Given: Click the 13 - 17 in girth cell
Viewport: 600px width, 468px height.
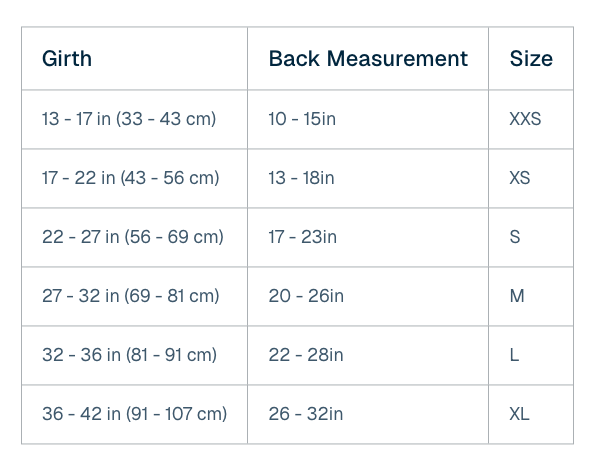Looking at the screenshot, I should point(134,119).
